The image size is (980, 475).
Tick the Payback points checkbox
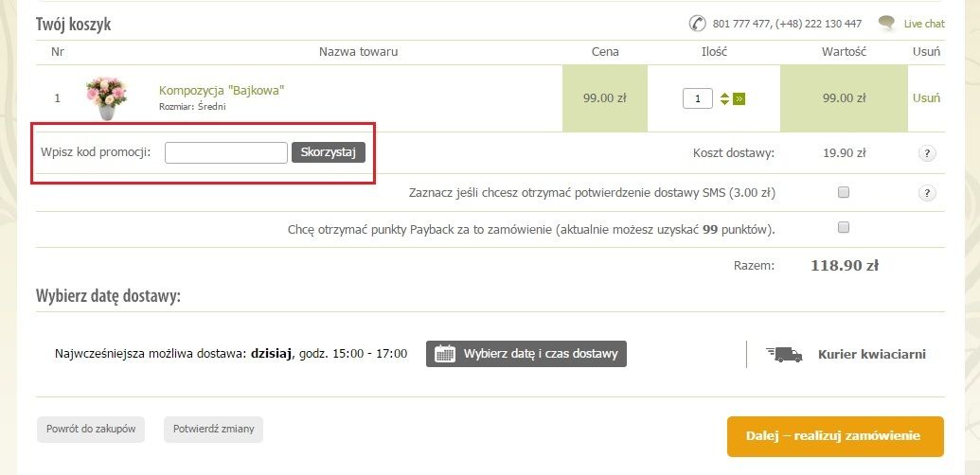(x=843, y=227)
